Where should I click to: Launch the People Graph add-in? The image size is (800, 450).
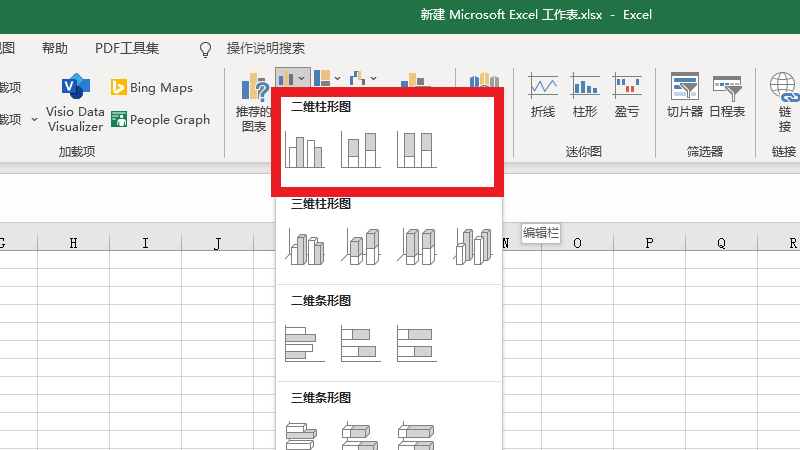[x=160, y=119]
